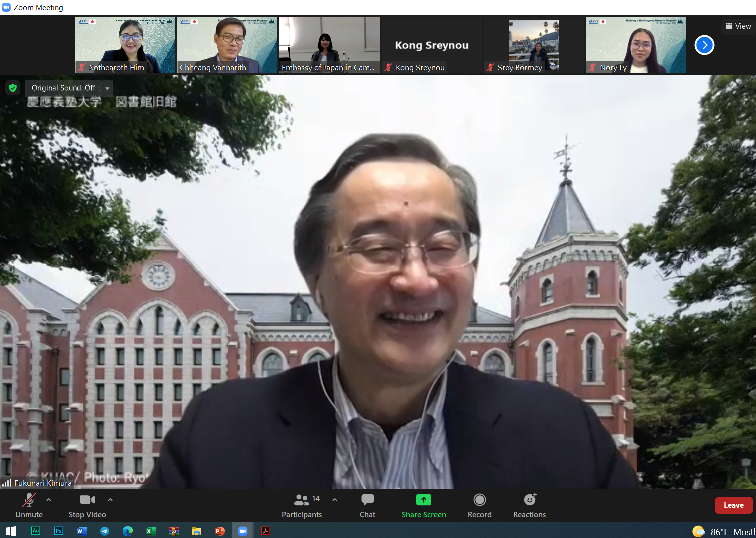Open the Reactions menu
This screenshot has width=756, height=538.
coord(529,506)
